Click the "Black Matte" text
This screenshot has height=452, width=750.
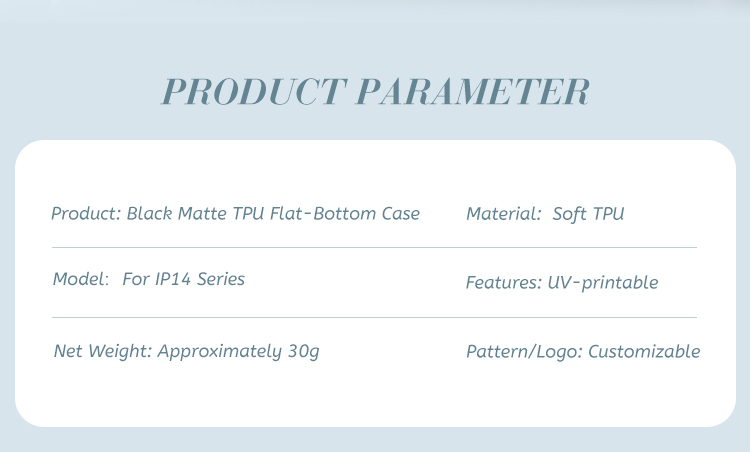(171, 214)
